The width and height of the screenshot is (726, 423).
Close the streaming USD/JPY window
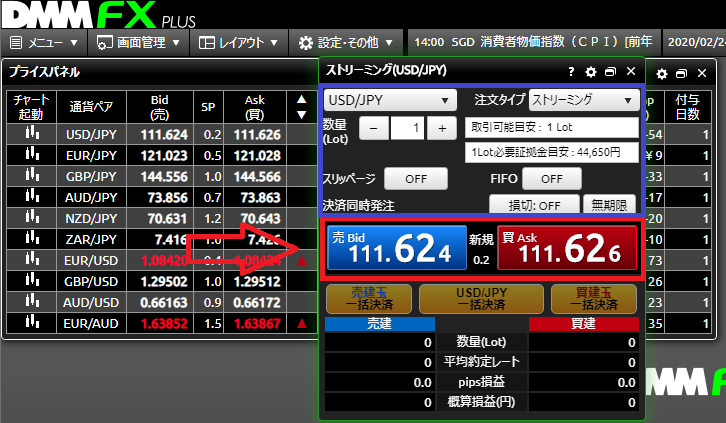point(631,71)
